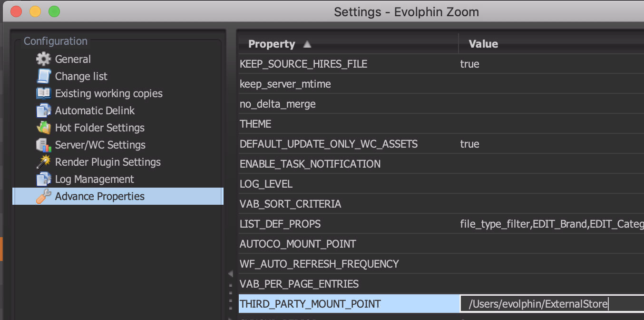Collapse the sidebar using the splitter arrow
The height and width of the screenshot is (320, 644).
(231, 274)
